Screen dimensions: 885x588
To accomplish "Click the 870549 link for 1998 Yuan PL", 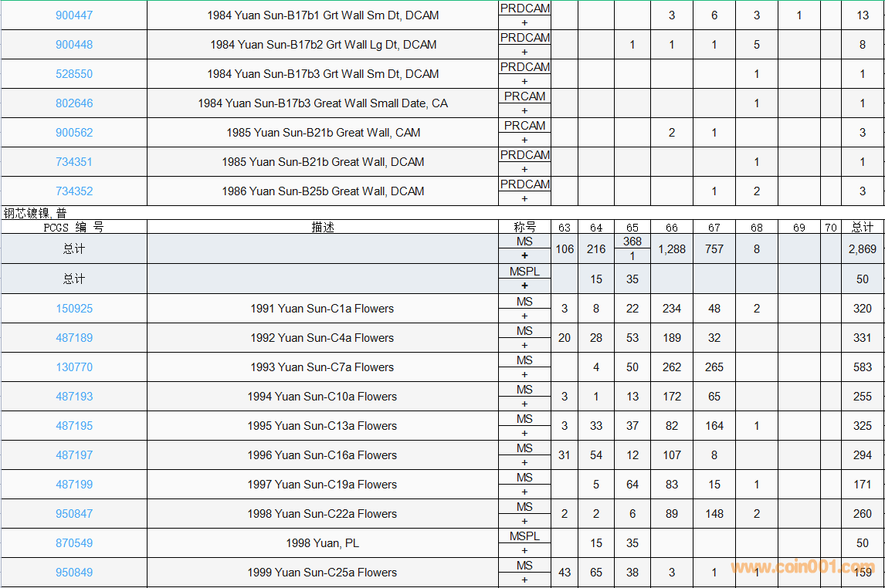I will (74, 543).
